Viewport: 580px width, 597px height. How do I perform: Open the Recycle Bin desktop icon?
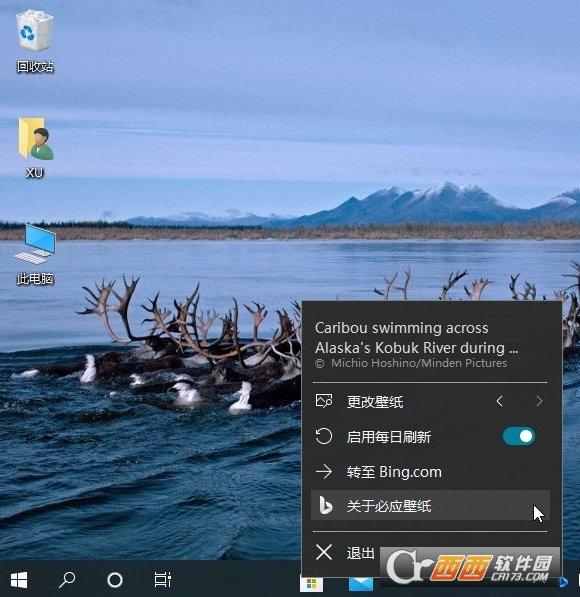[34, 41]
